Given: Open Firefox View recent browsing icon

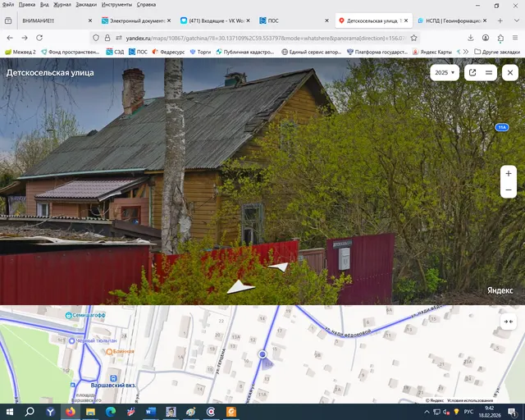Looking at the screenshot, I should tap(8, 21).
